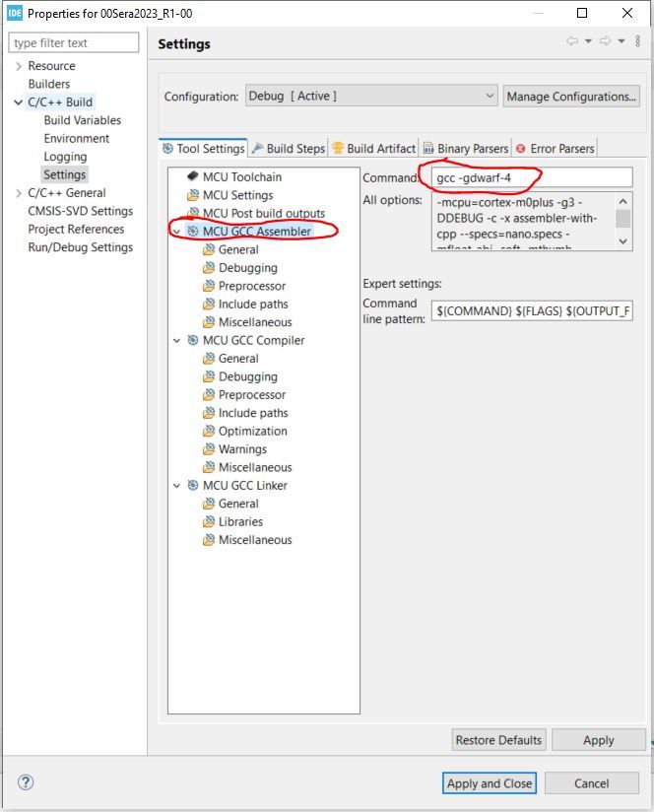Viewport: 654px width, 812px height.
Task: Click the Cancel button
Action: coord(591,783)
